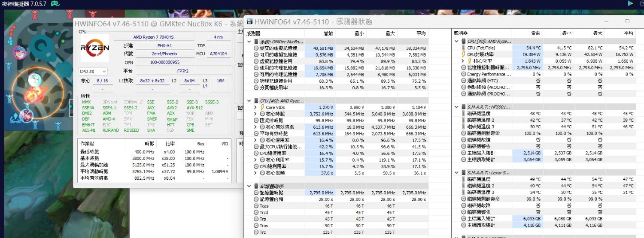
Task: Click the clock icon beside Tcas
Action: tap(256, 206)
